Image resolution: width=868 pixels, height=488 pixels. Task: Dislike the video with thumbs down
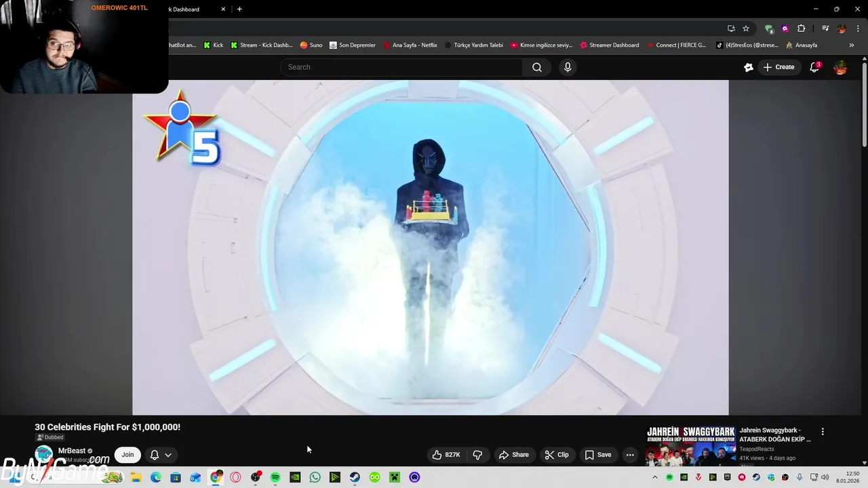click(x=477, y=455)
